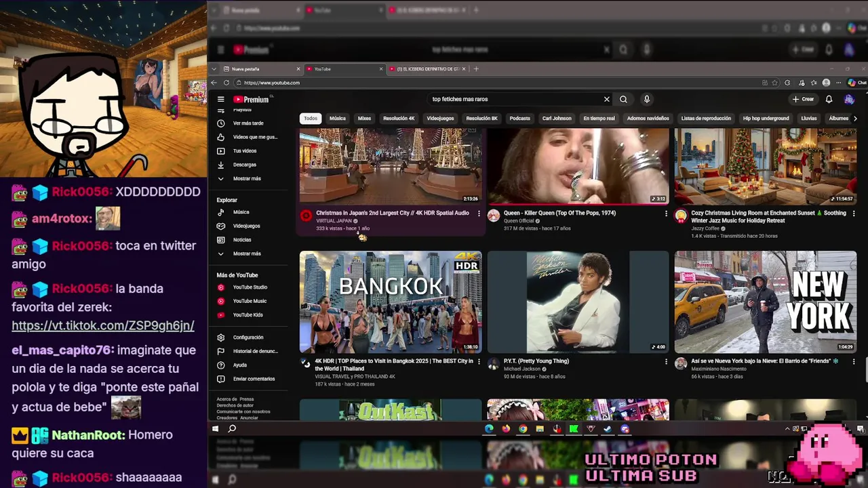Screen dimensions: 868x488
Task: Select the Música filter chip
Action: click(338, 119)
